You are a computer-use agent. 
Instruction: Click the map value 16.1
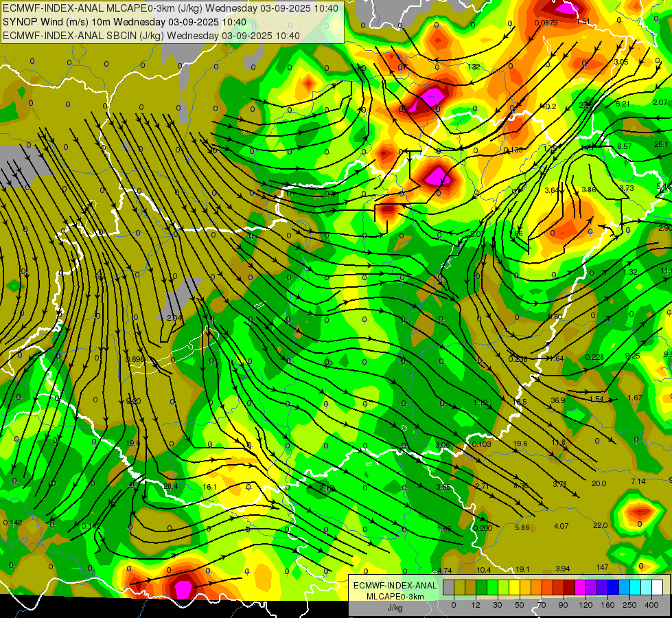[x=209, y=488]
